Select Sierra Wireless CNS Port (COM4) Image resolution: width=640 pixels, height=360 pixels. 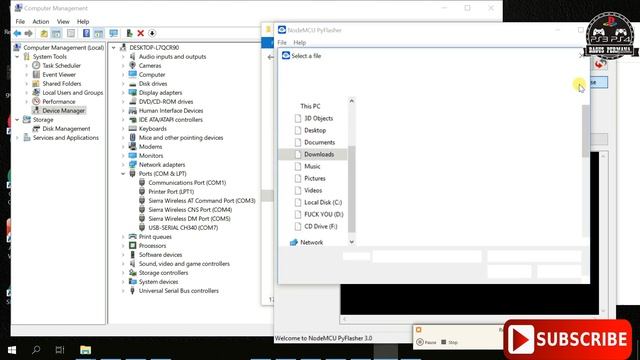190,209
